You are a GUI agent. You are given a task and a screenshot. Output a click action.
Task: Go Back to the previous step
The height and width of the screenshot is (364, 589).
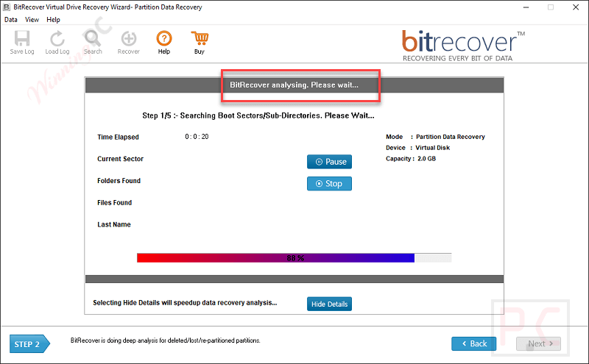click(x=473, y=343)
